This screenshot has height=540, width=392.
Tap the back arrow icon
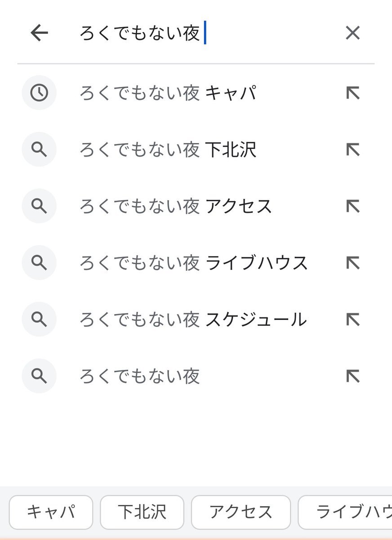click(39, 33)
